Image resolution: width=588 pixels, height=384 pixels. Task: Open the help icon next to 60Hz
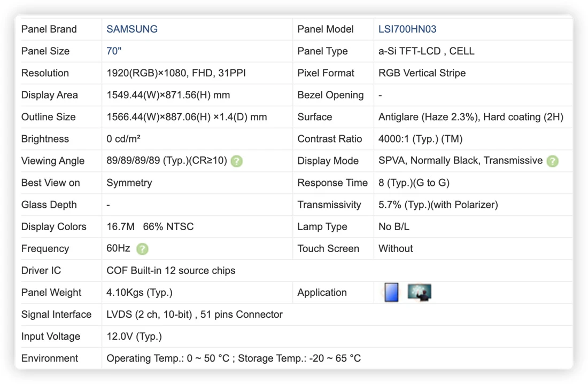coord(142,249)
